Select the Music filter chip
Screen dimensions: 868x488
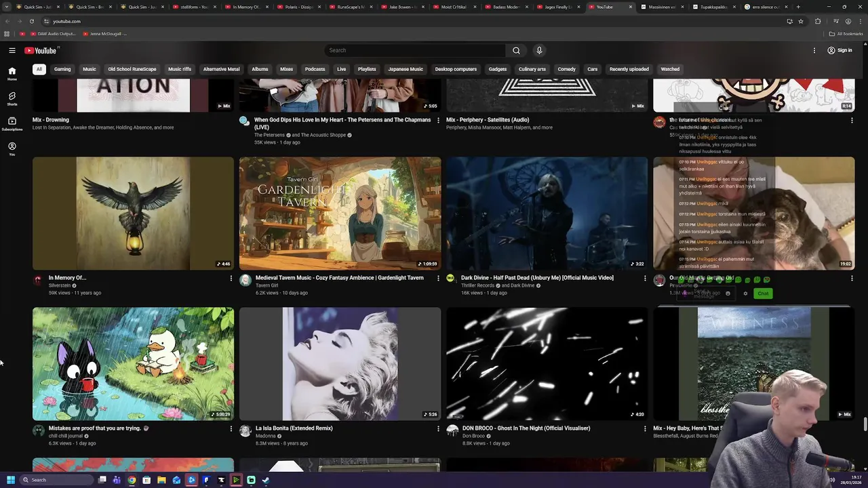pos(90,69)
